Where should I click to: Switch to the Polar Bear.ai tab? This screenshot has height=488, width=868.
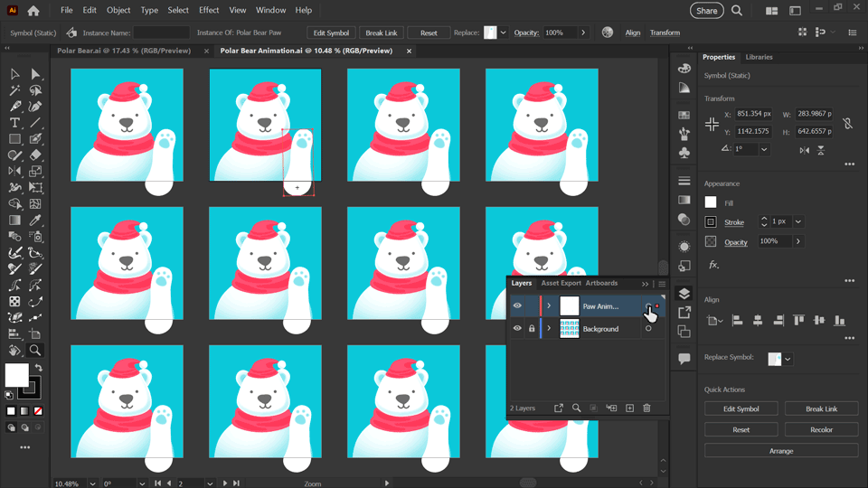click(124, 51)
